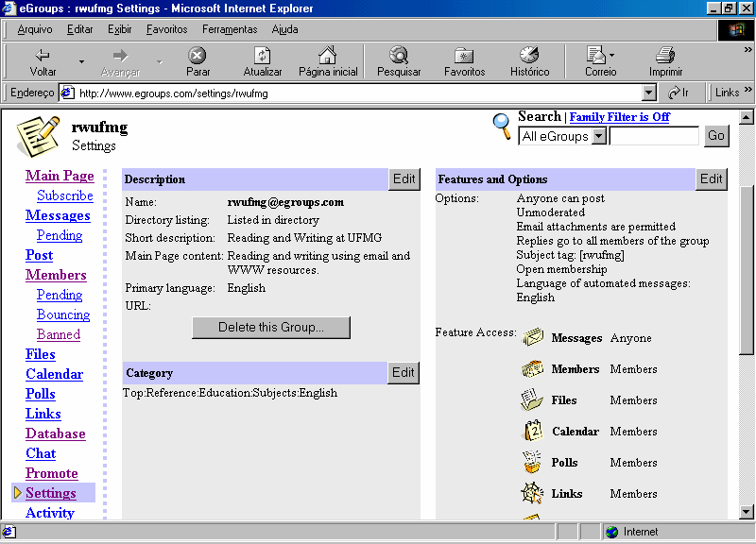Screen dimensions: 756x544
Task: Open the Messages sidebar link
Action: click(x=58, y=215)
